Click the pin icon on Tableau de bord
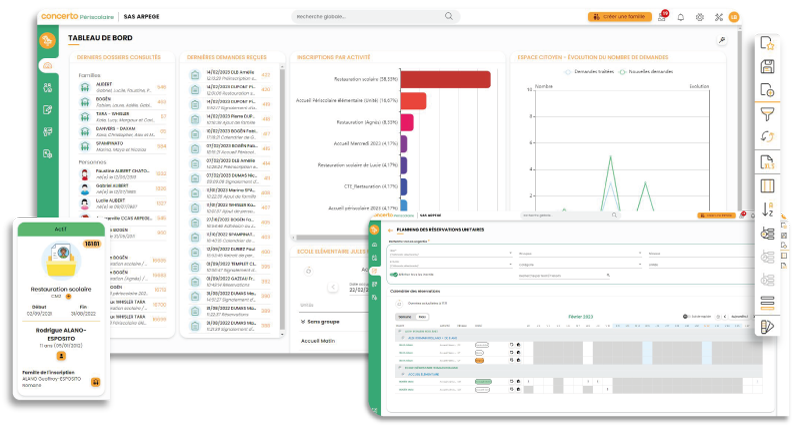Image resolution: width=800 pixels, height=427 pixels. click(x=721, y=40)
